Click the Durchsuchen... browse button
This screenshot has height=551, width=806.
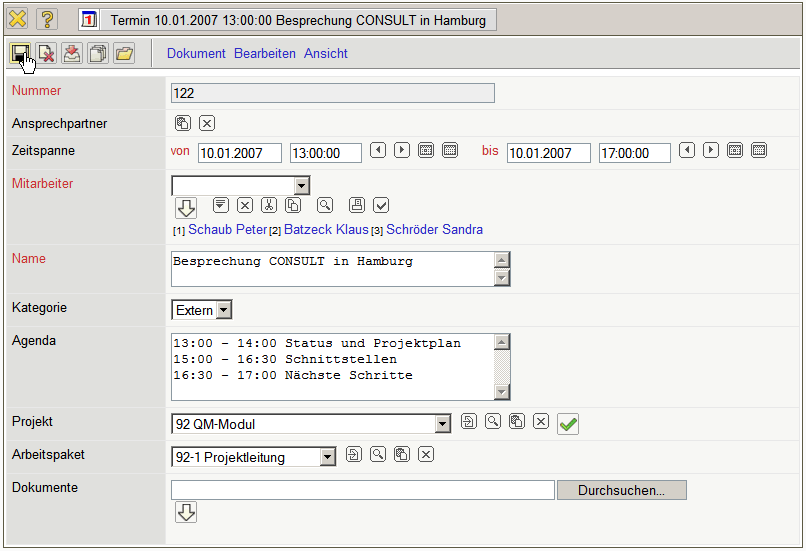[x=621, y=490]
